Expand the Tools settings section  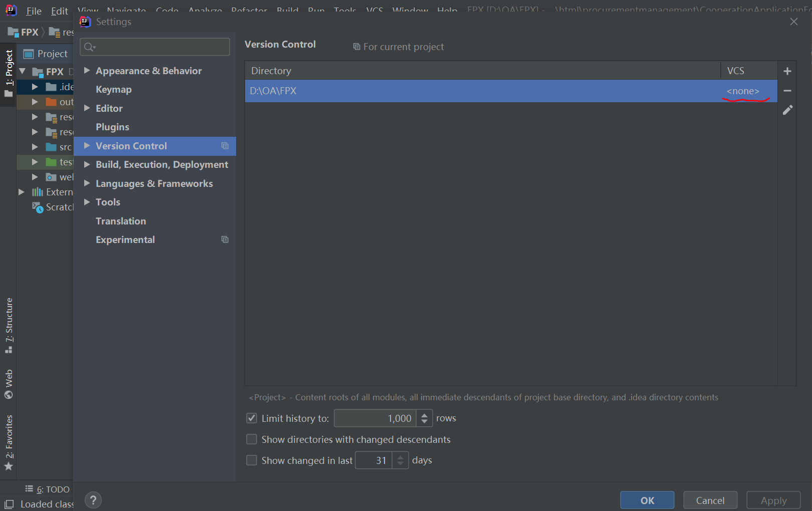[x=87, y=202]
